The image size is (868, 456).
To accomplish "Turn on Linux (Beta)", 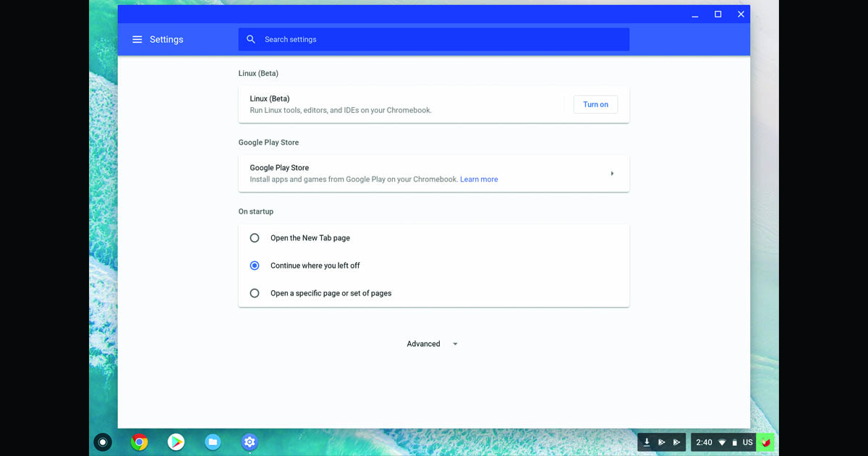I will [595, 104].
